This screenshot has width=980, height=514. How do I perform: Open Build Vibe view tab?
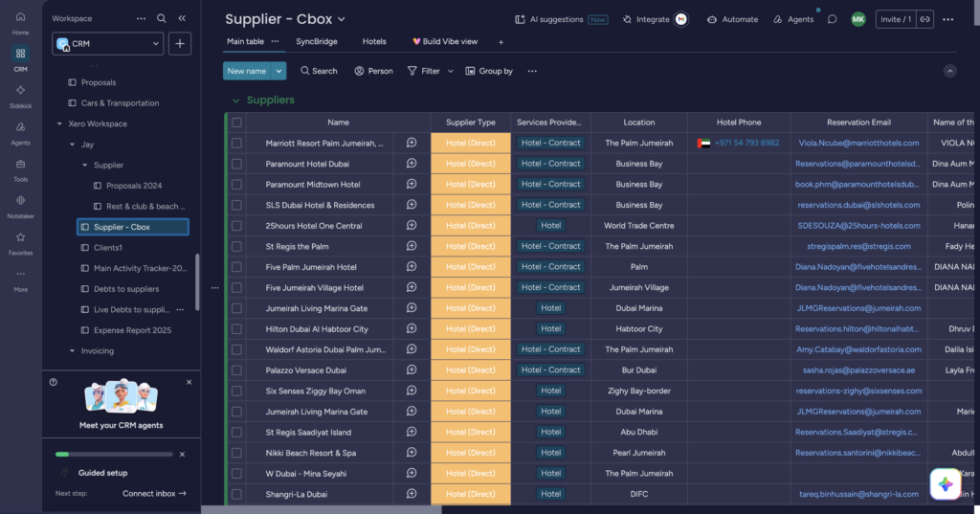coord(445,41)
